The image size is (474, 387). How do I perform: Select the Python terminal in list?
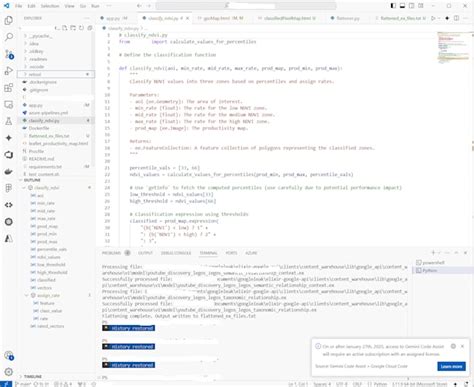pos(443,270)
